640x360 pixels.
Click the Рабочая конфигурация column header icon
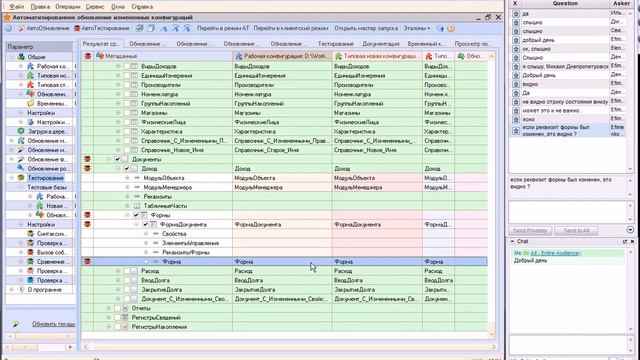[x=239, y=56]
